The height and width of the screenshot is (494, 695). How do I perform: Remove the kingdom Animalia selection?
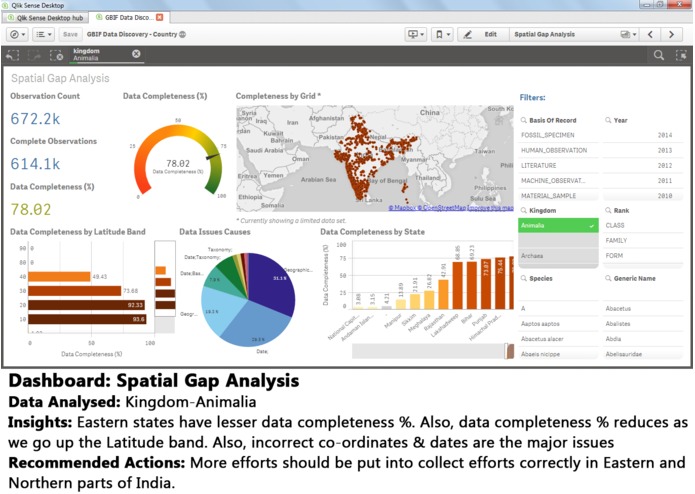[x=136, y=54]
